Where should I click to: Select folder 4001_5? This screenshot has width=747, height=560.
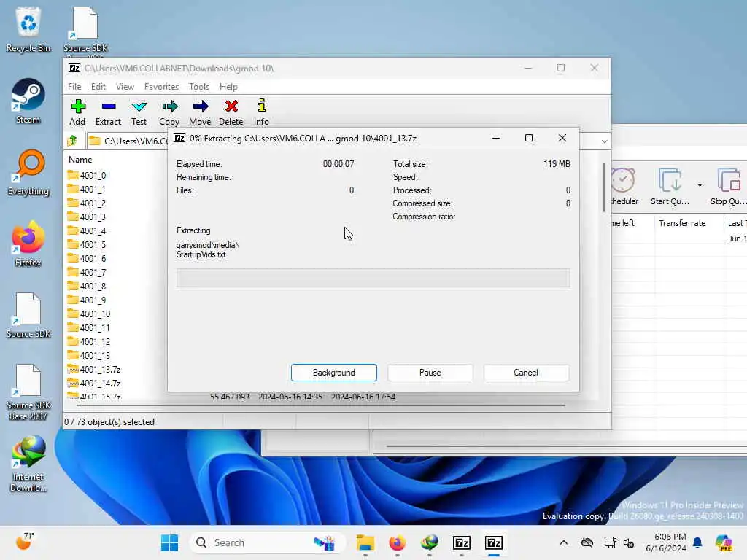tap(87, 244)
